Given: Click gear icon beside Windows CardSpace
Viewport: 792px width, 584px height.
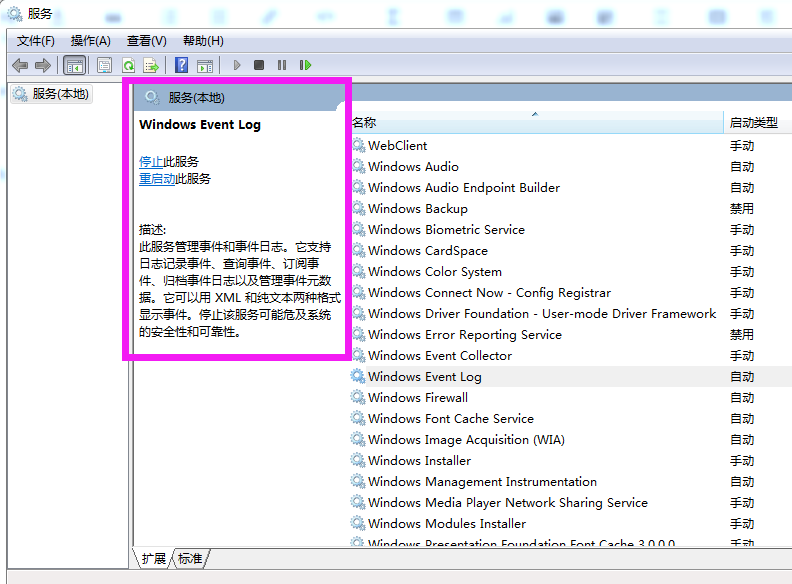Looking at the screenshot, I should (359, 251).
